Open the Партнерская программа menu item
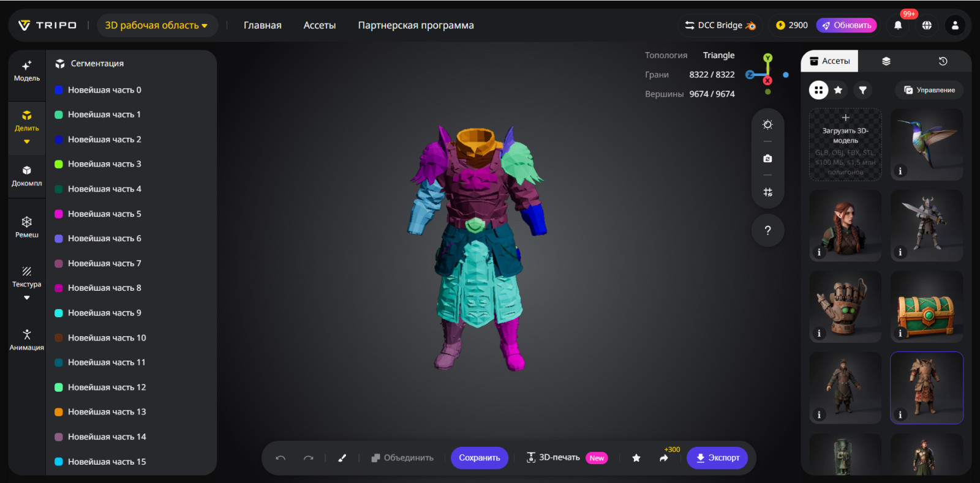Screen dimensions: 980x483 click(x=415, y=25)
